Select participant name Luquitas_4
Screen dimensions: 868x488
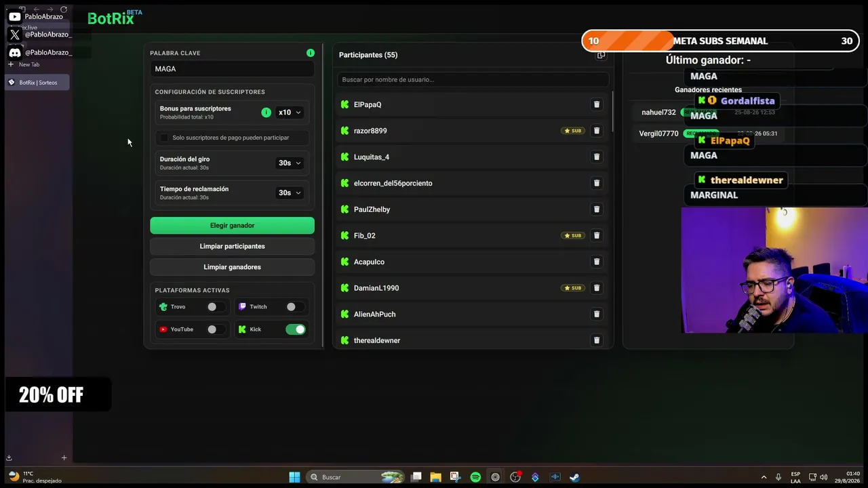372,157
